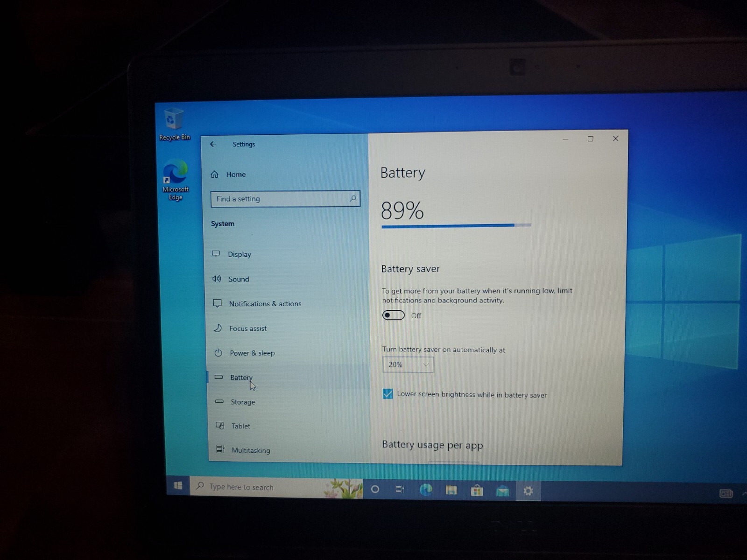The image size is (747, 560).
Task: Click the taskbar Type here to search box
Action: click(x=276, y=487)
